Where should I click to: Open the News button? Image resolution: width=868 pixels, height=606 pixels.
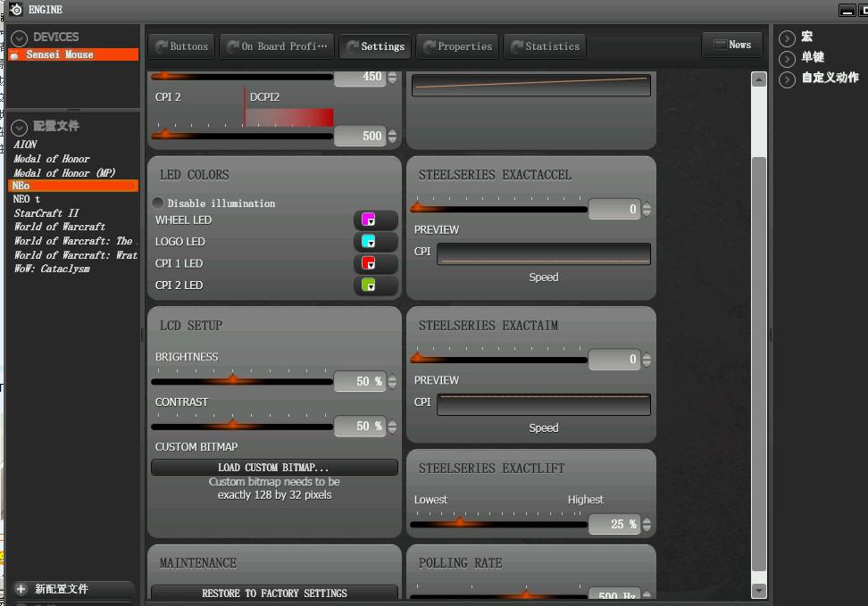(732, 45)
